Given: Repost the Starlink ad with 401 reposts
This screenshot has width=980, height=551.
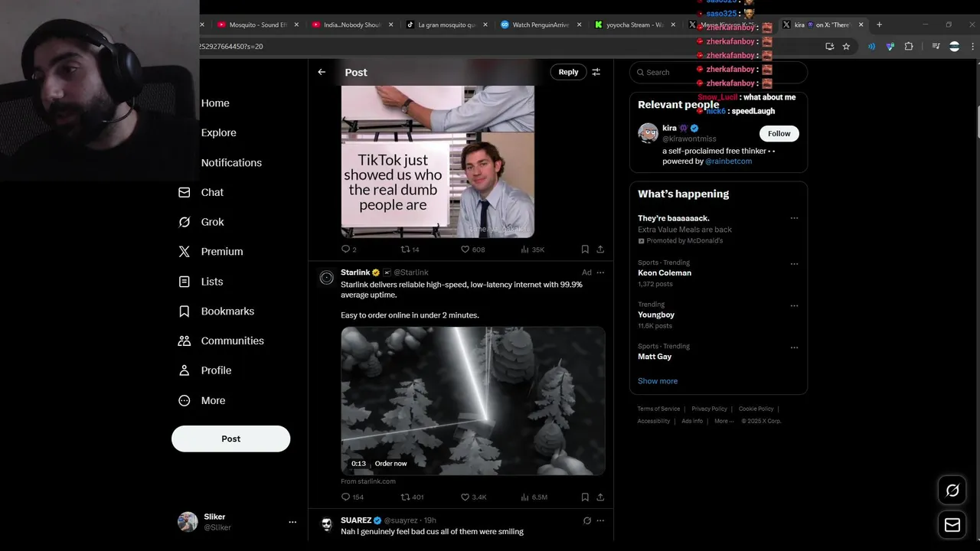Looking at the screenshot, I should click(x=412, y=497).
